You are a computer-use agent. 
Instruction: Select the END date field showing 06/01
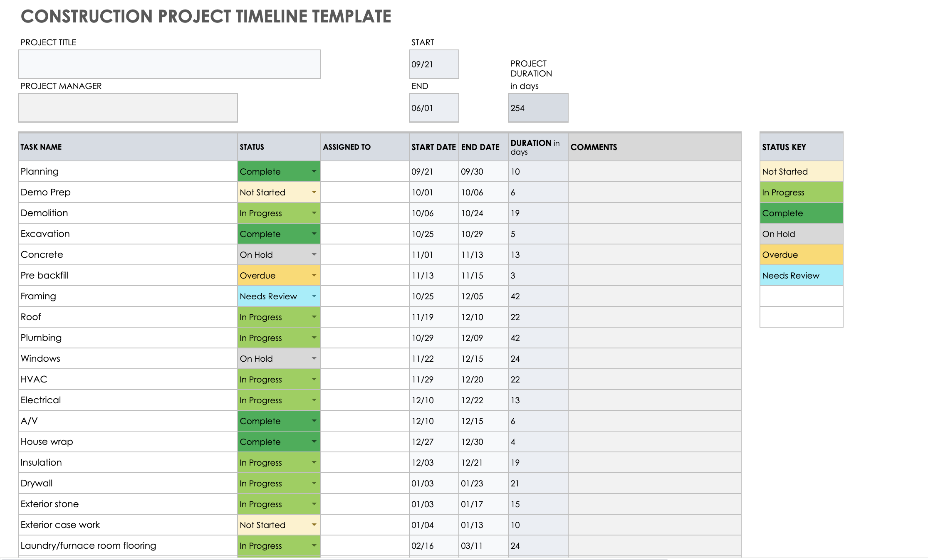433,108
